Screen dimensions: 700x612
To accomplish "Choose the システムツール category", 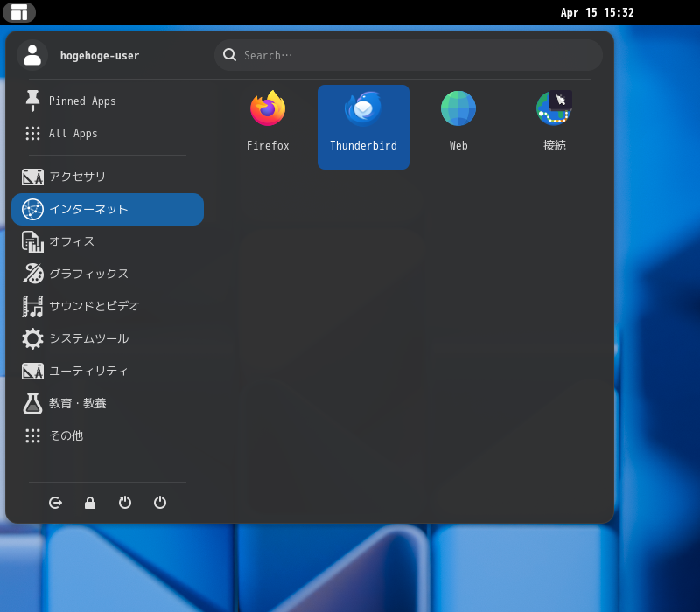I will coord(108,338).
